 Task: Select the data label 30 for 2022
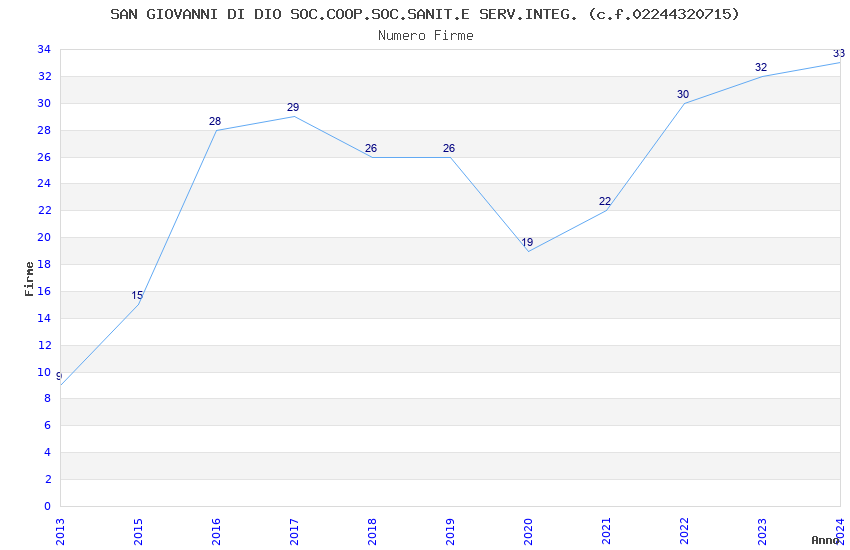(683, 94)
